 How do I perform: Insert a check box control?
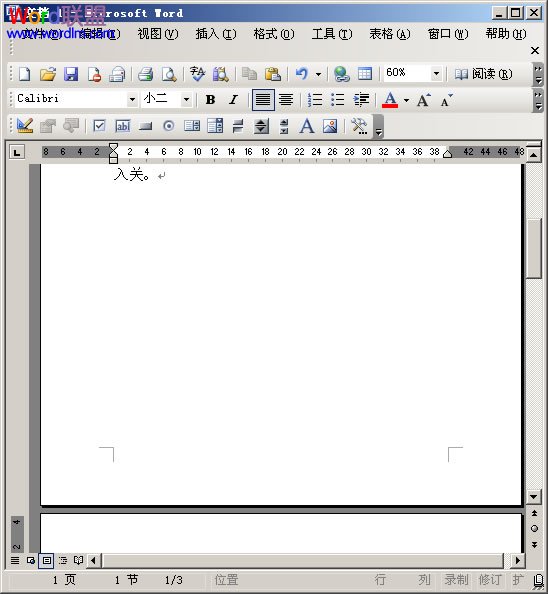[99, 125]
